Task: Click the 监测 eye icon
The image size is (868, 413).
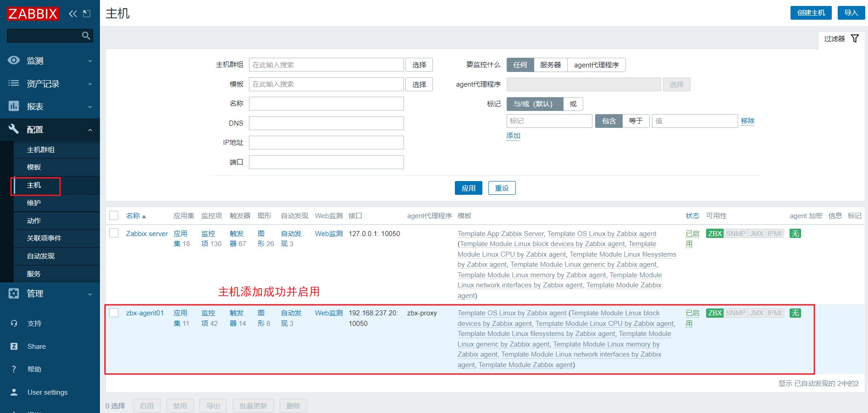Action: (14, 61)
